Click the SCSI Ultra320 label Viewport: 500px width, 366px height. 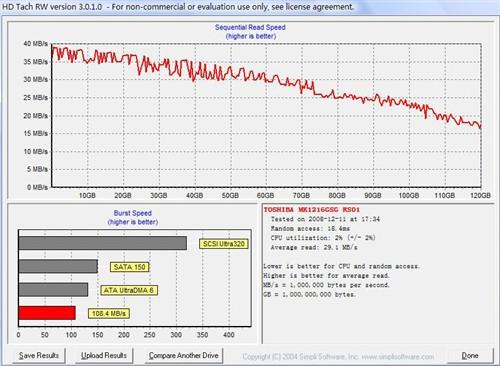coord(224,244)
